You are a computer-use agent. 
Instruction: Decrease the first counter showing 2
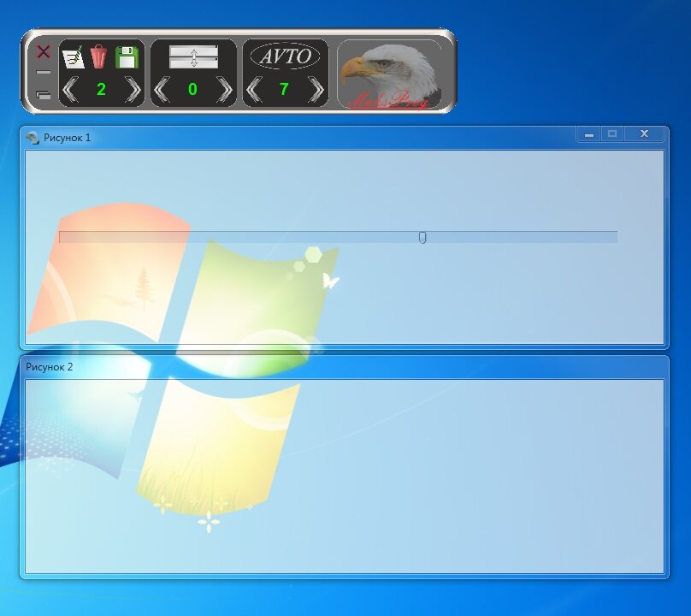pyautogui.click(x=70, y=90)
